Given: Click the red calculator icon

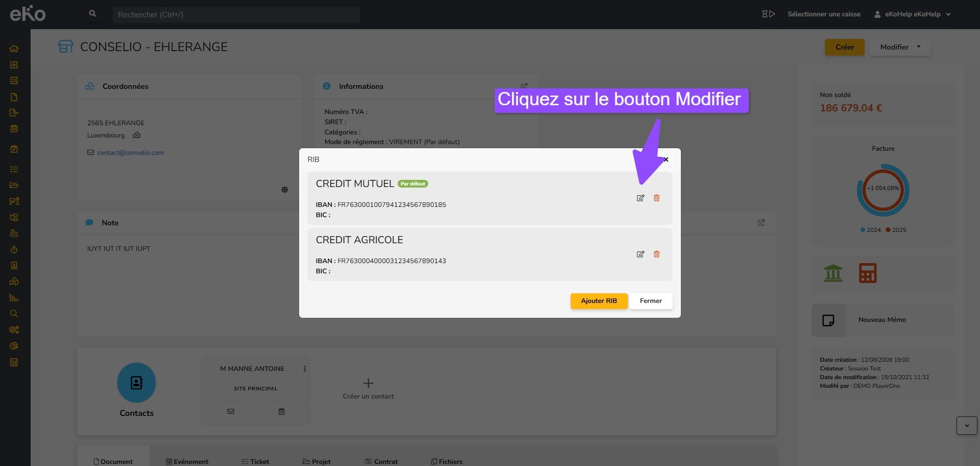Looking at the screenshot, I should coord(867,273).
